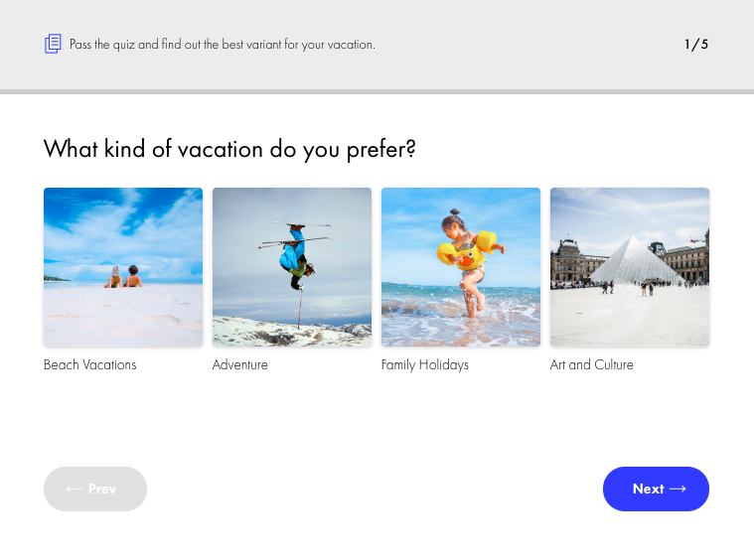Click the "Art and Culture" caption text
Image resolution: width=754 pixels, height=560 pixels.
[592, 364]
